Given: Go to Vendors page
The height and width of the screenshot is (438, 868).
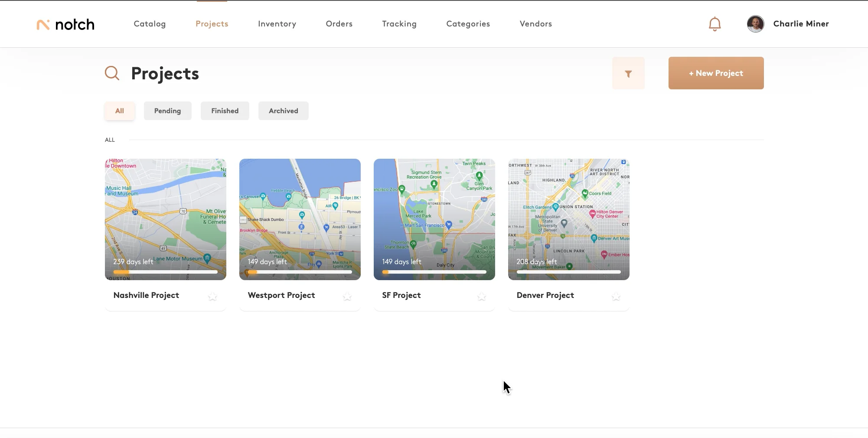Looking at the screenshot, I should tap(536, 24).
